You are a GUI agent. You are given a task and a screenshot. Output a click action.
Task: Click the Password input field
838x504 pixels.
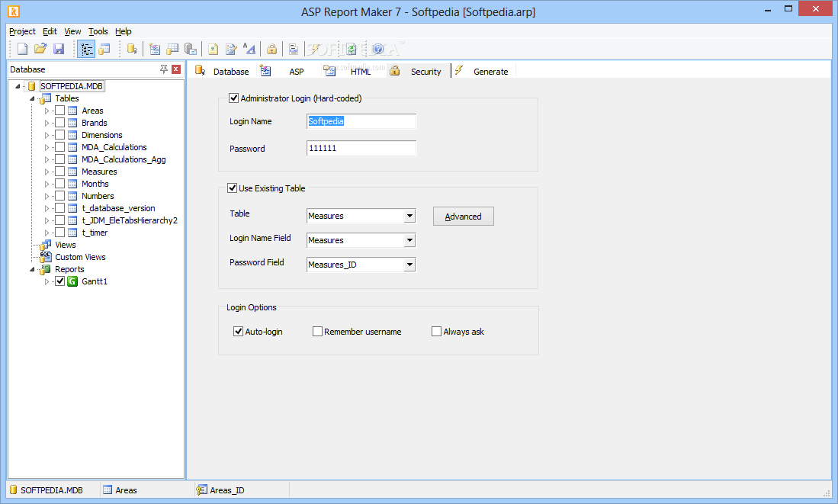coord(361,148)
